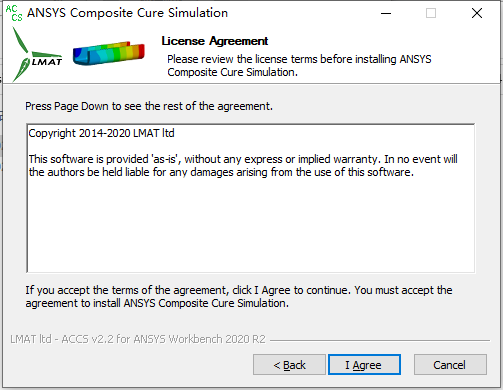Click the 'as-is' warranty disclaimer paragraph
This screenshot has width=503, height=390.
tap(243, 166)
